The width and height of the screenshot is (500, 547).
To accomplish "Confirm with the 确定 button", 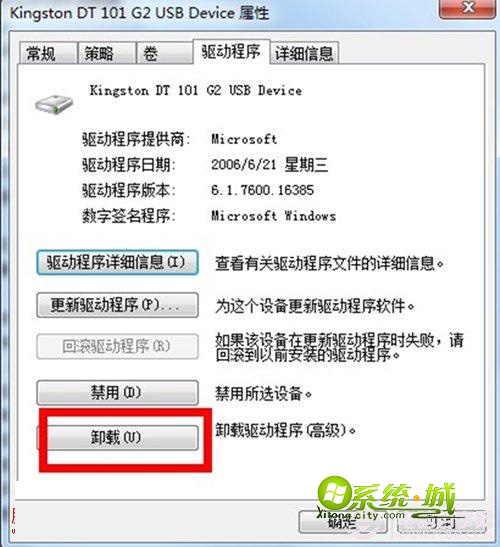I will pos(343,522).
